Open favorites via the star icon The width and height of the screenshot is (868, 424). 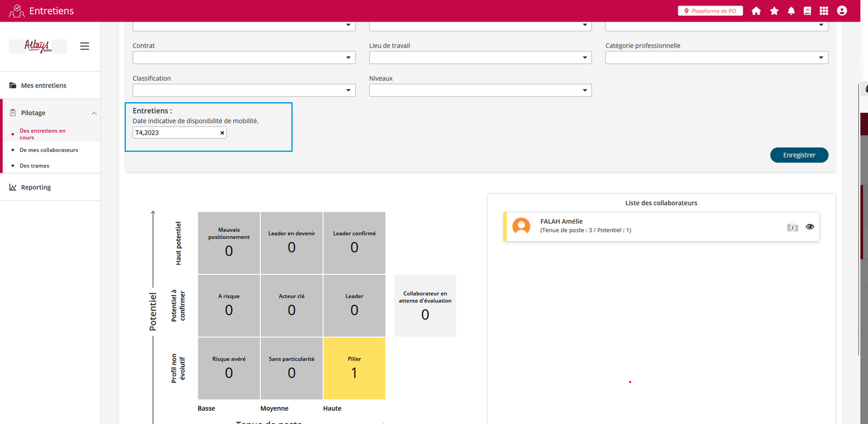pyautogui.click(x=774, y=11)
